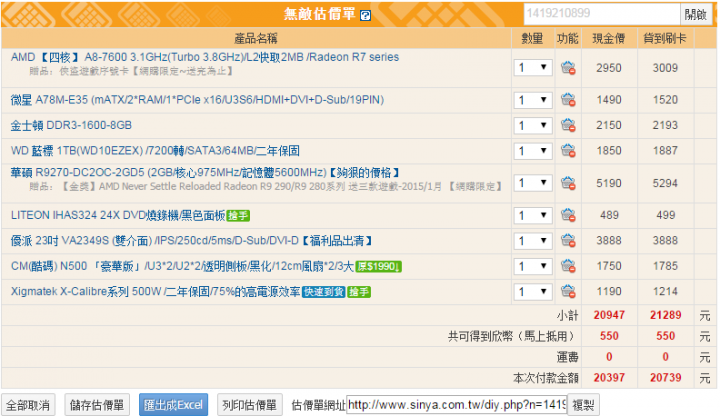
Task: Click cash price 2950 for AMD A8-7600
Action: click(609, 68)
